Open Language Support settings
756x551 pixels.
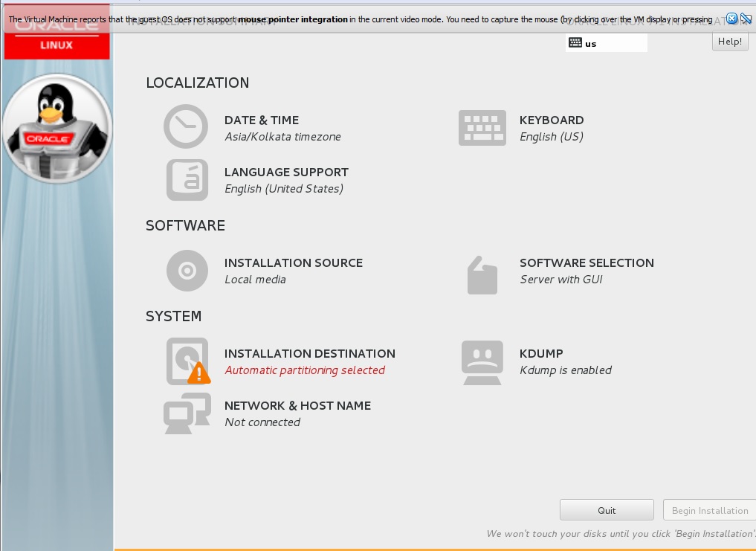point(187,180)
